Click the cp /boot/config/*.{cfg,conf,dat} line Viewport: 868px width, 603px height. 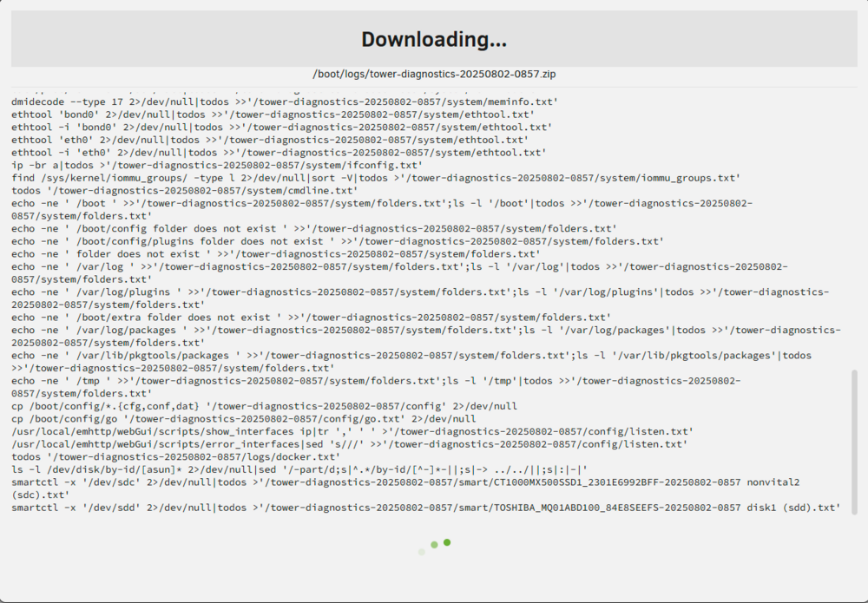[x=264, y=407]
